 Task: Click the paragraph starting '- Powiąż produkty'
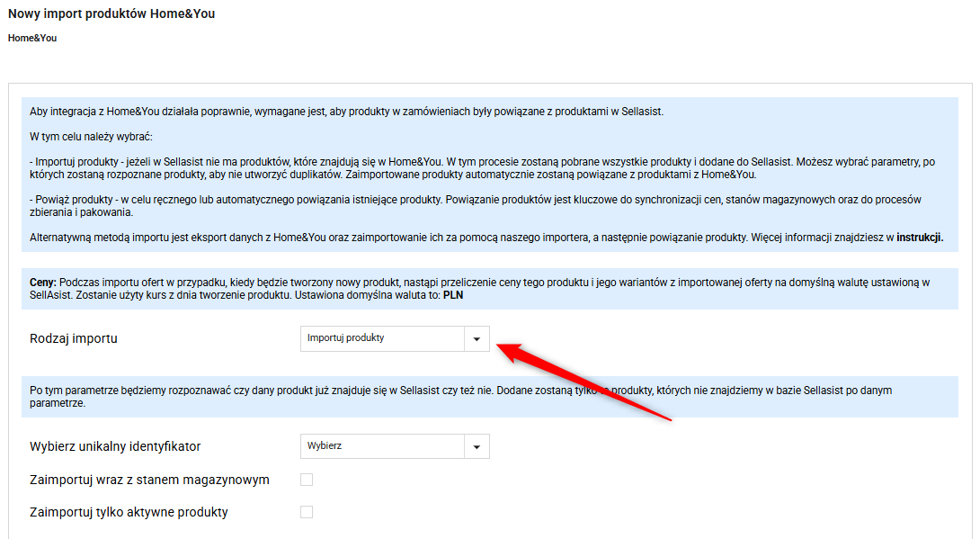475,206
